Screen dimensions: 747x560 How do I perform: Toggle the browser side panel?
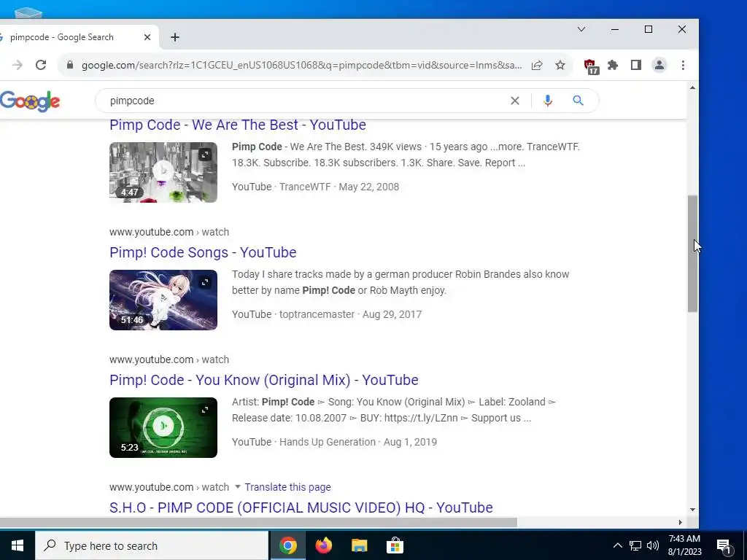pos(636,65)
